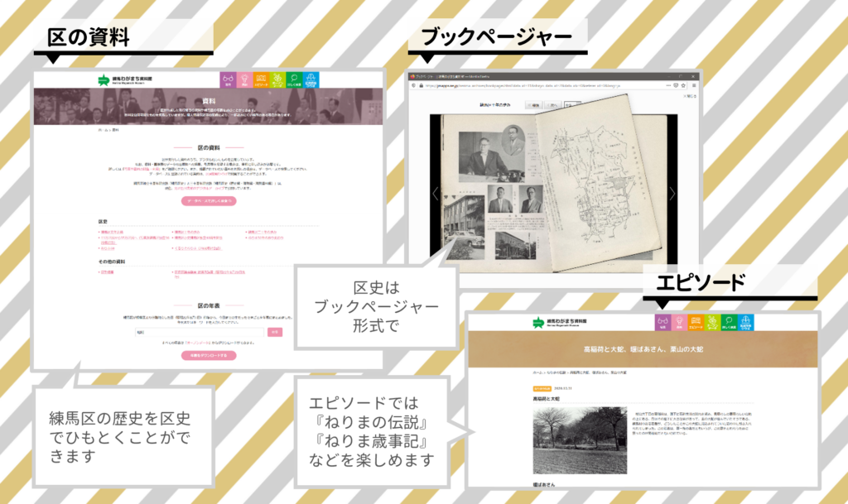
Task: Go to next page using book viewer right arrow
Action: (672, 193)
